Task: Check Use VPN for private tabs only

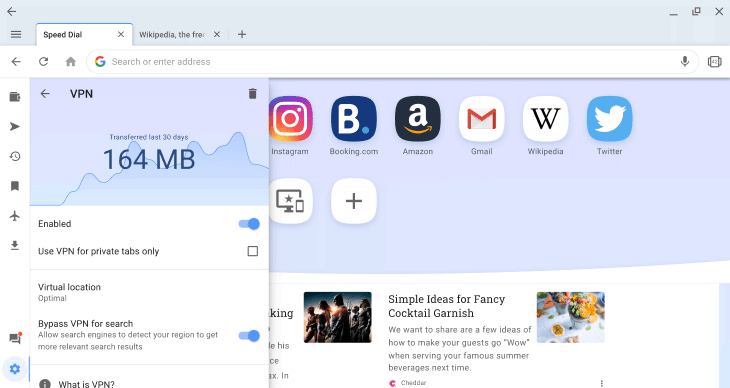Action: [x=252, y=251]
